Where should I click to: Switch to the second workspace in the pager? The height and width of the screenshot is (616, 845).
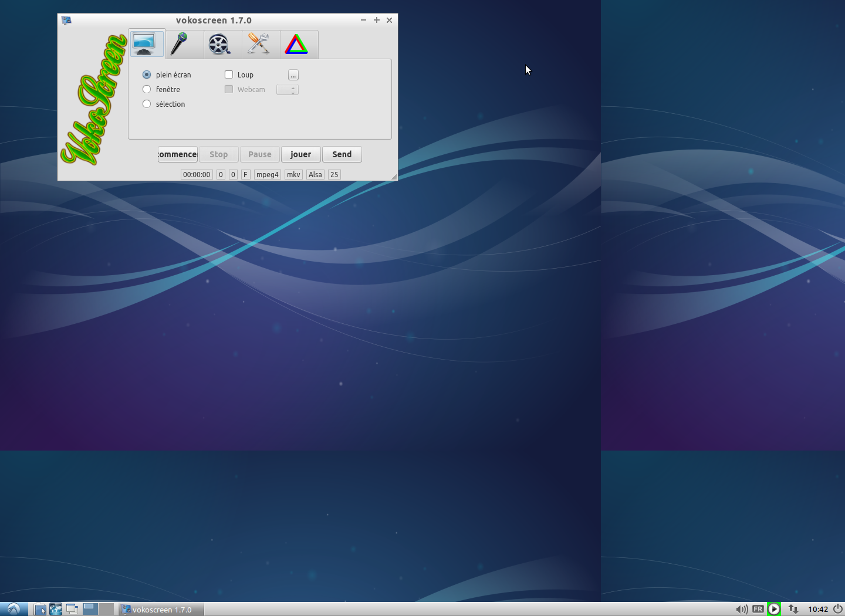click(106, 608)
